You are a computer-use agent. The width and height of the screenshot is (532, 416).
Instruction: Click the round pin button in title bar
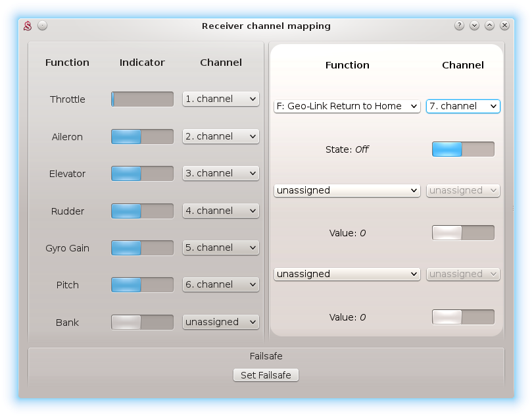coord(42,26)
